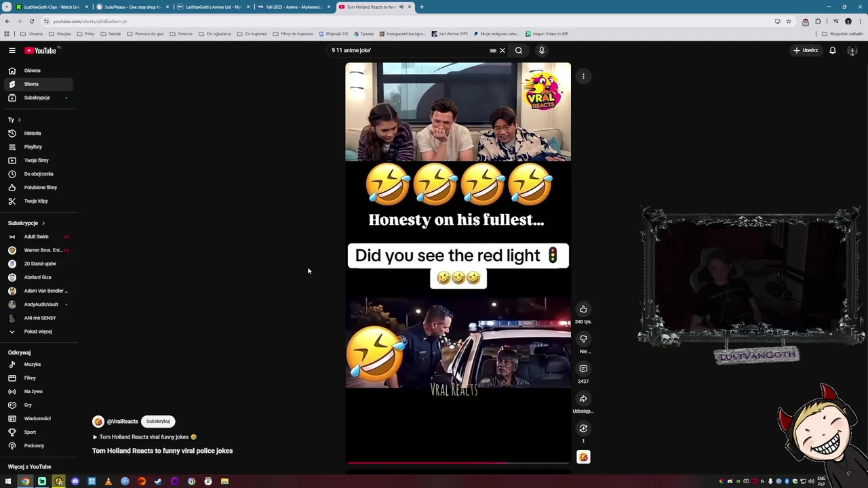
Task: Open the Windows Start menu
Action: [8, 482]
